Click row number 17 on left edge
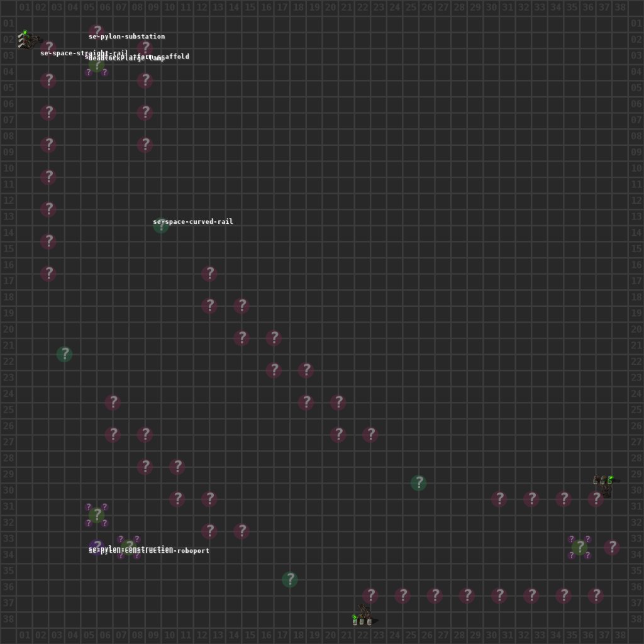 [x=9, y=281]
